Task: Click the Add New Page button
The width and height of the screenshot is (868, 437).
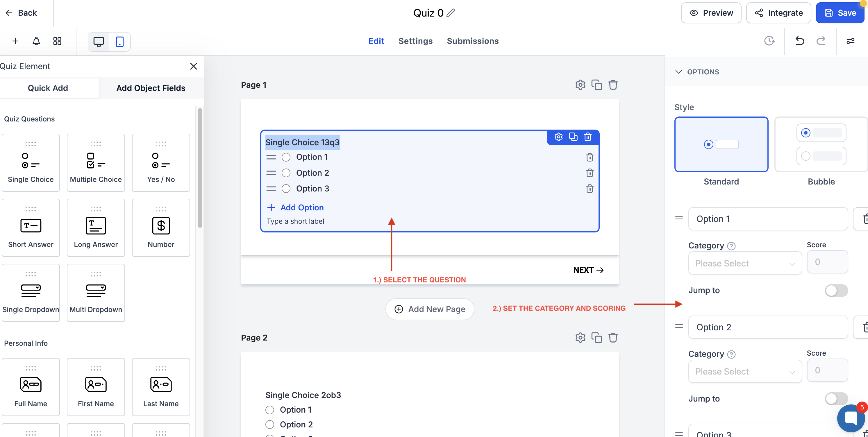Action: 430,309
